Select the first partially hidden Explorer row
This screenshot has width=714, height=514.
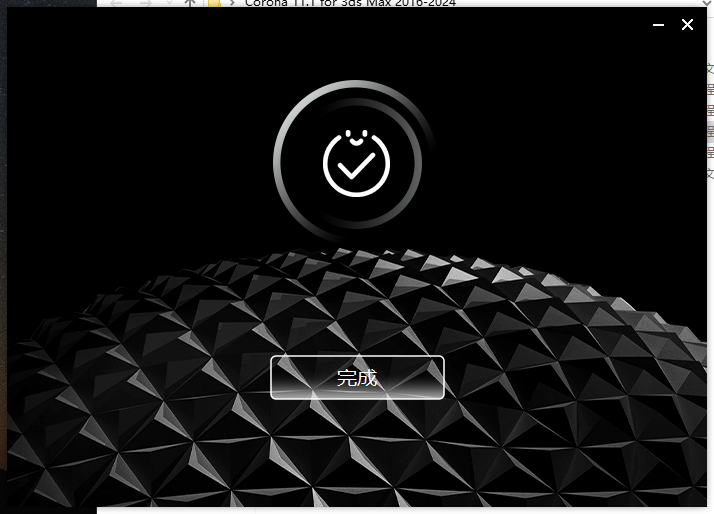(710, 69)
